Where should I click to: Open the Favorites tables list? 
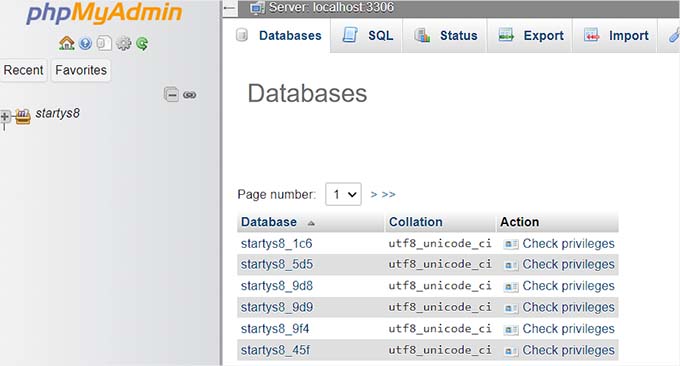click(81, 70)
